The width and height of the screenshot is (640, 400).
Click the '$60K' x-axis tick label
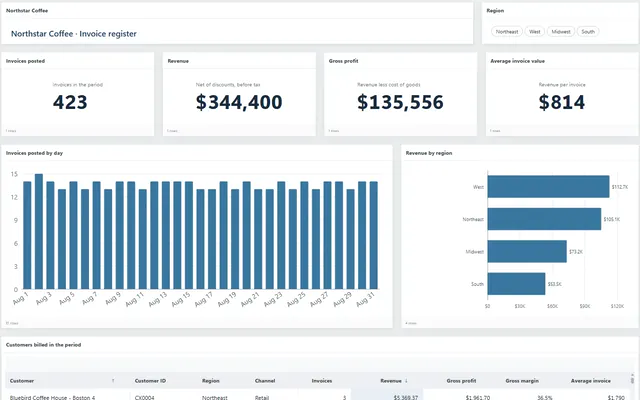click(552, 306)
